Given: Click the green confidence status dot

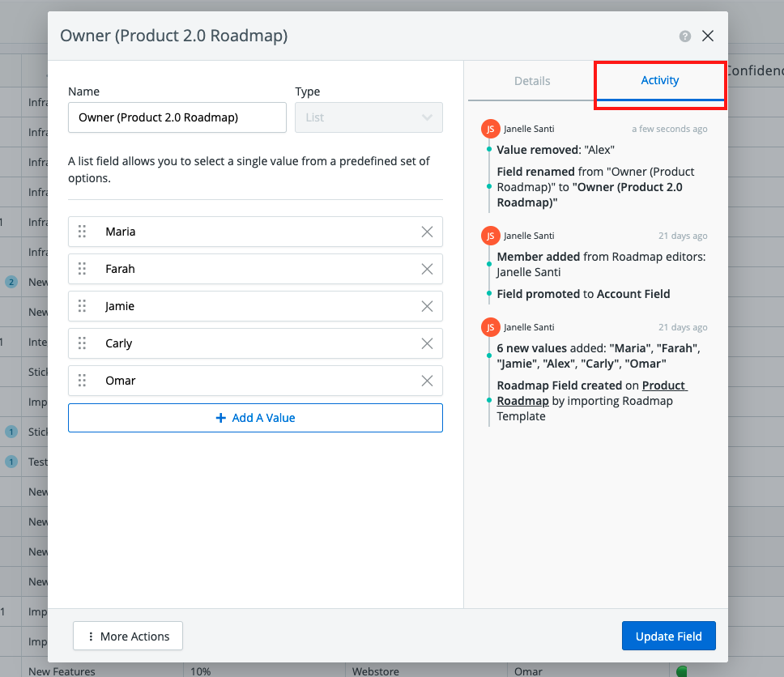Looking at the screenshot, I should click(x=681, y=671).
